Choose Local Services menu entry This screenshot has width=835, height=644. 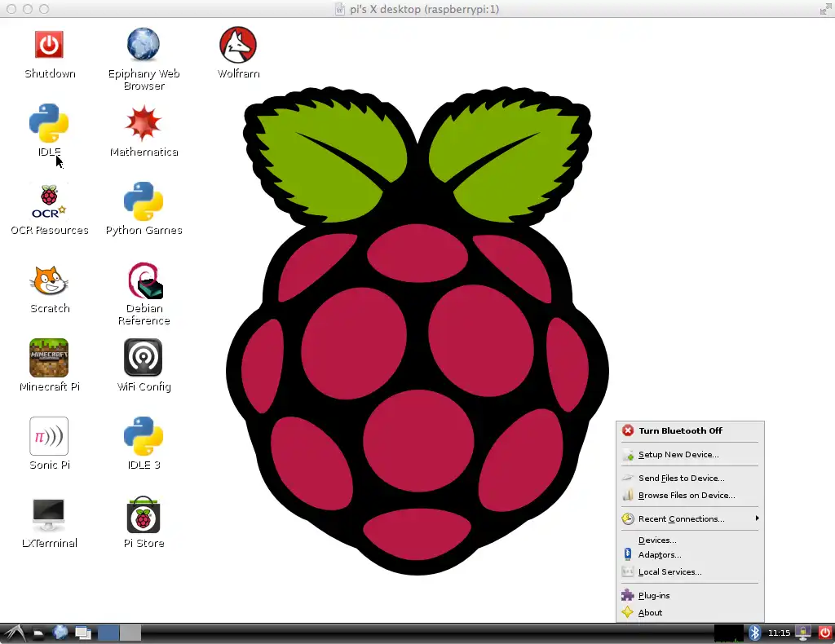point(690,571)
